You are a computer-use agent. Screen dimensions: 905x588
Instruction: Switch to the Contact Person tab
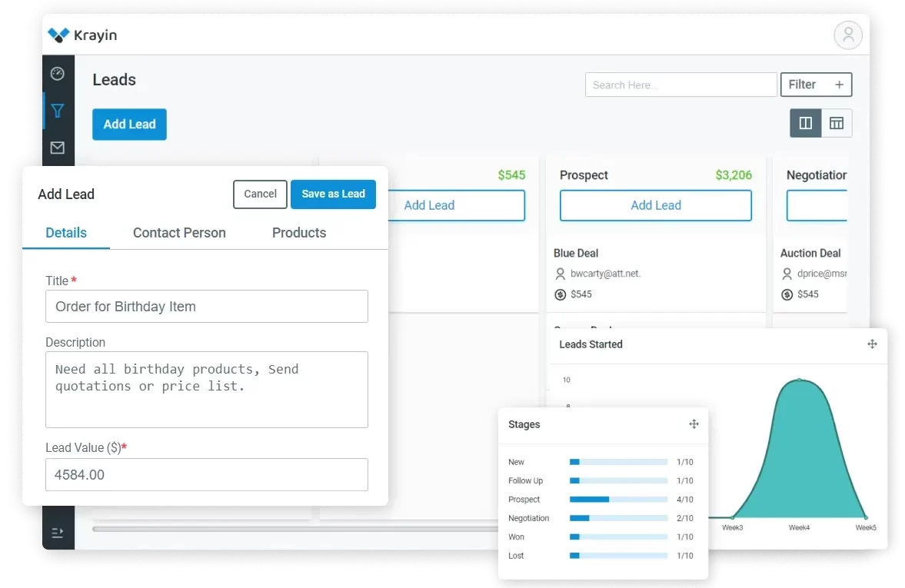179,233
